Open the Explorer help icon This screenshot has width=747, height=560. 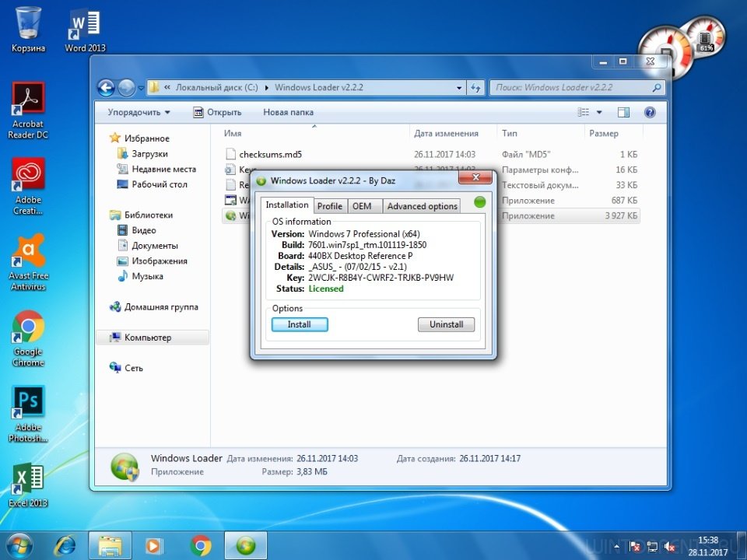pyautogui.click(x=650, y=112)
